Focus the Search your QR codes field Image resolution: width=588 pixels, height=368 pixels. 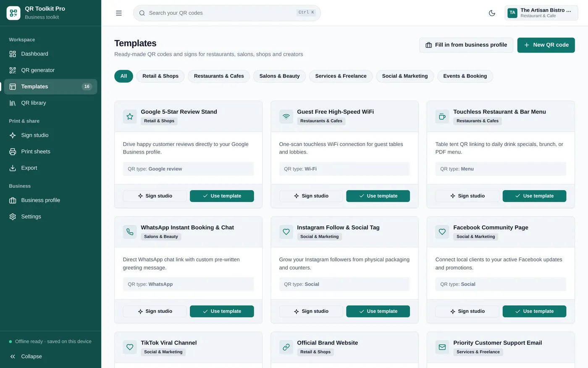[x=227, y=13]
